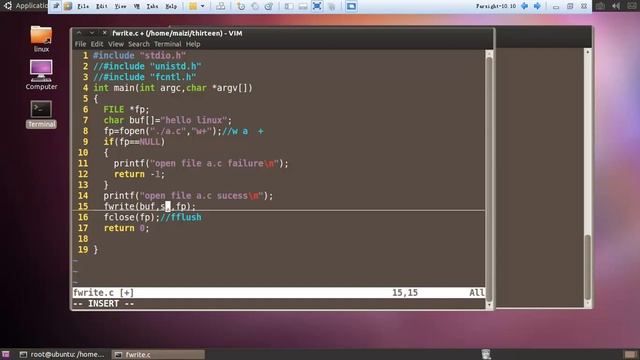Click the highlighted full screen icon

pos(317,6)
